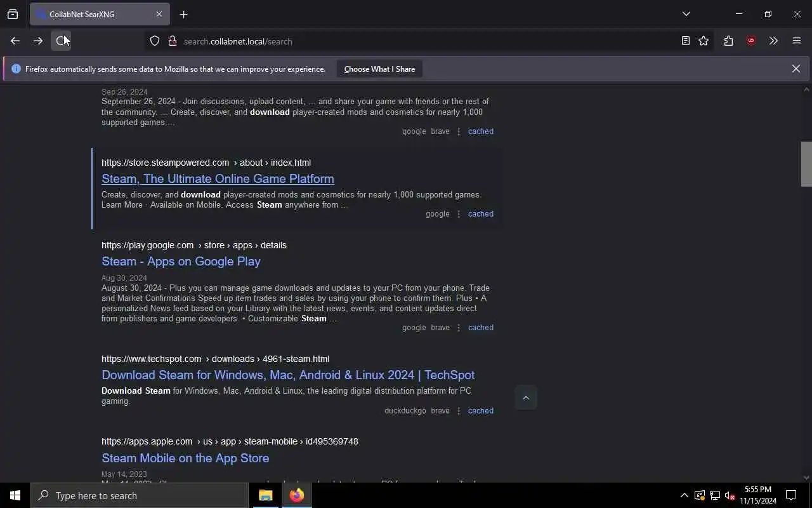Open the Firefox application menu
The height and width of the screenshot is (508, 812).
[797, 41]
